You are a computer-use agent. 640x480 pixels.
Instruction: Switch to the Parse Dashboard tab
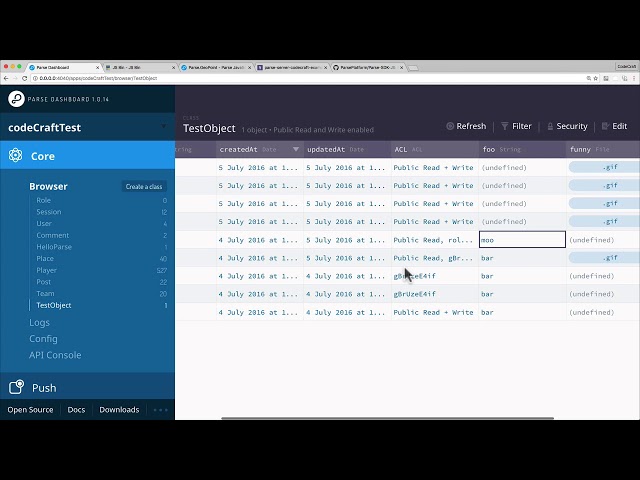(63, 67)
